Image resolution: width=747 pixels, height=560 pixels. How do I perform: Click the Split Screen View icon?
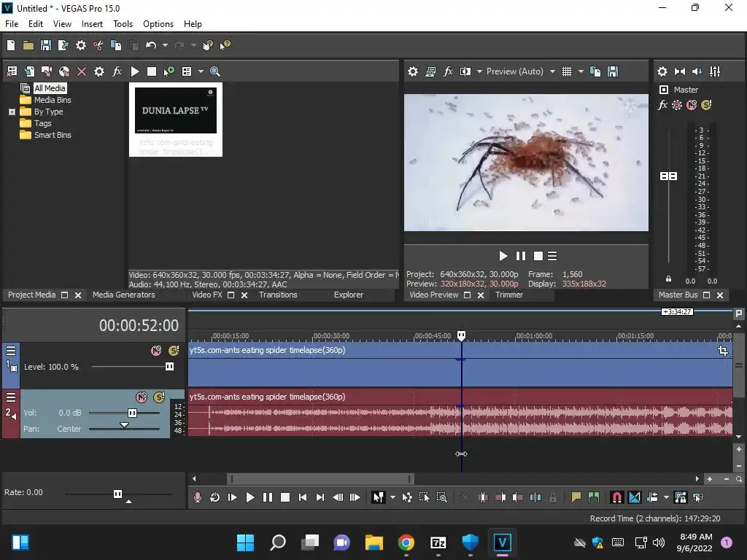tap(465, 71)
